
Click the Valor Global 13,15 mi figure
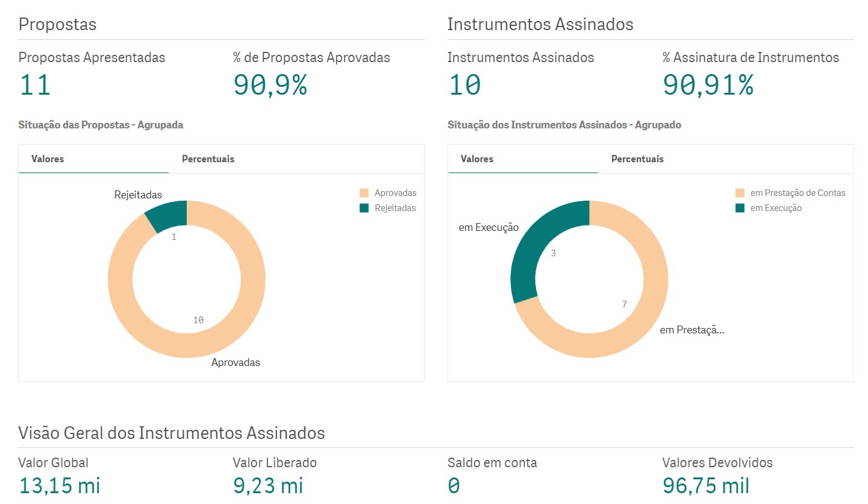coord(59,485)
